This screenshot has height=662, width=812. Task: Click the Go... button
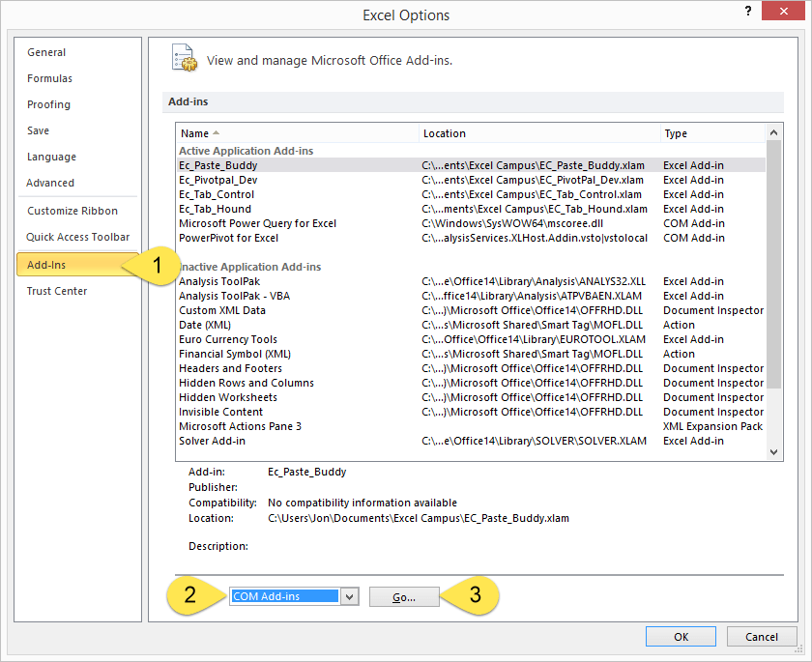click(404, 597)
